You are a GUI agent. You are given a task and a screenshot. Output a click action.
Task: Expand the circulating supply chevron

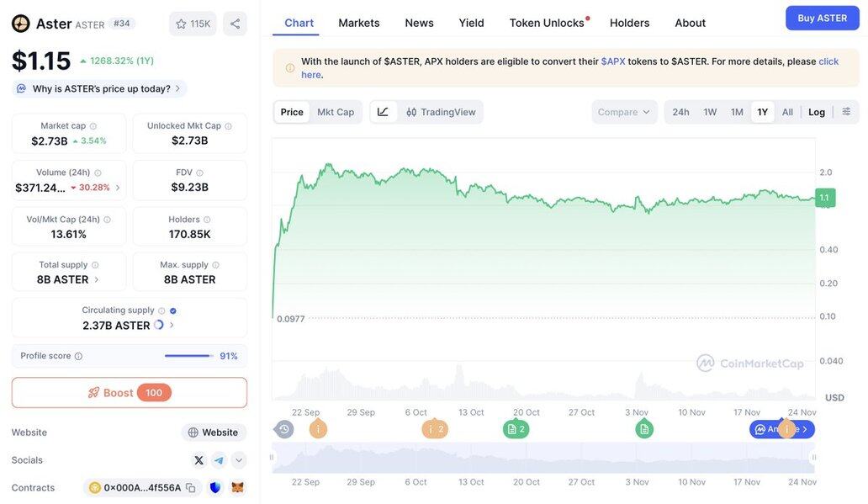(x=172, y=325)
